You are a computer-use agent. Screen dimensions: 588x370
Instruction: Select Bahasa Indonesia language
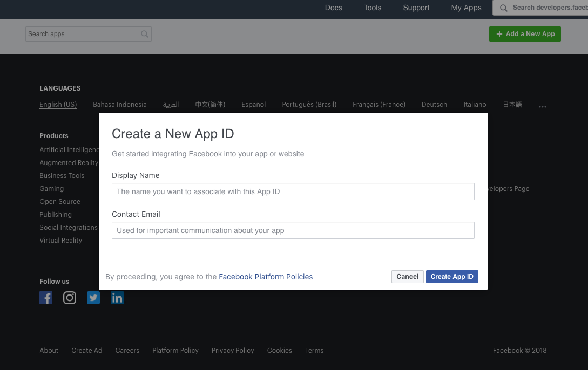120,105
